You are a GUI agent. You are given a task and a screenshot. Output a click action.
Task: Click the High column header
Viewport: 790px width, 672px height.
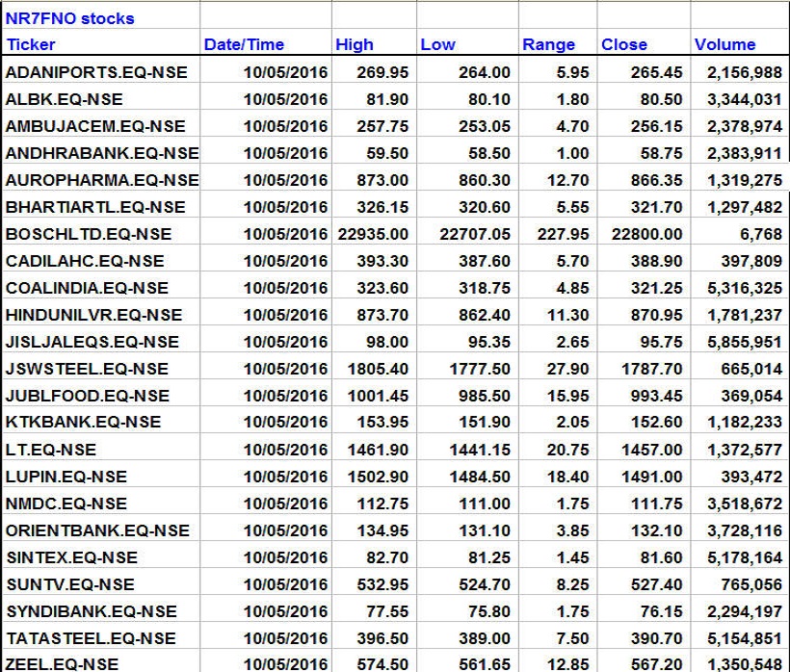tap(354, 44)
